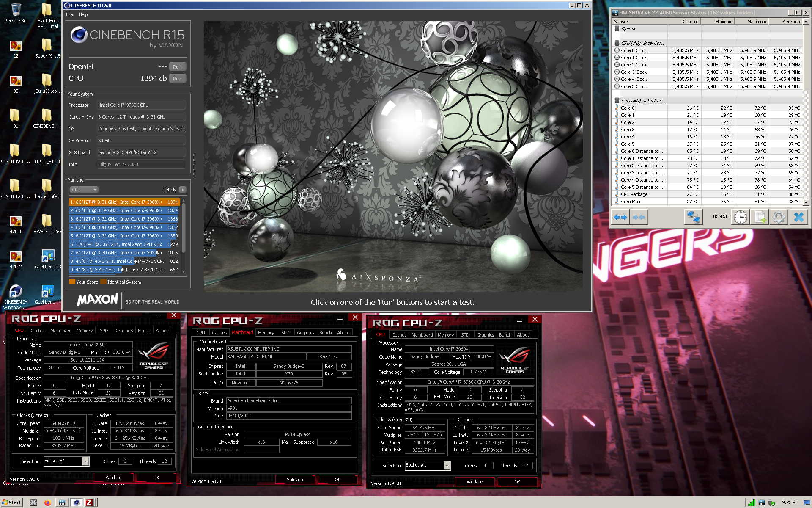Click OK in the right CPU-Z window
This screenshot has width=812, height=508.
tap(517, 482)
